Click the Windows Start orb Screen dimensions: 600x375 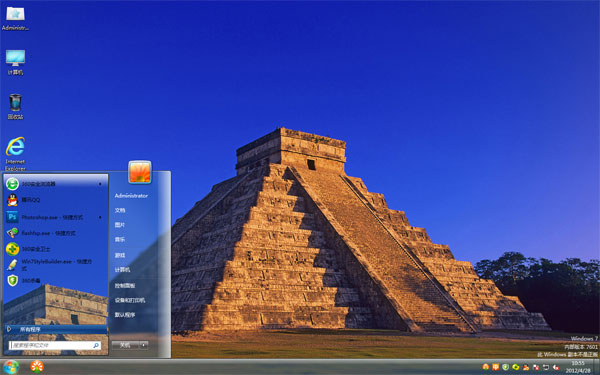(10, 367)
